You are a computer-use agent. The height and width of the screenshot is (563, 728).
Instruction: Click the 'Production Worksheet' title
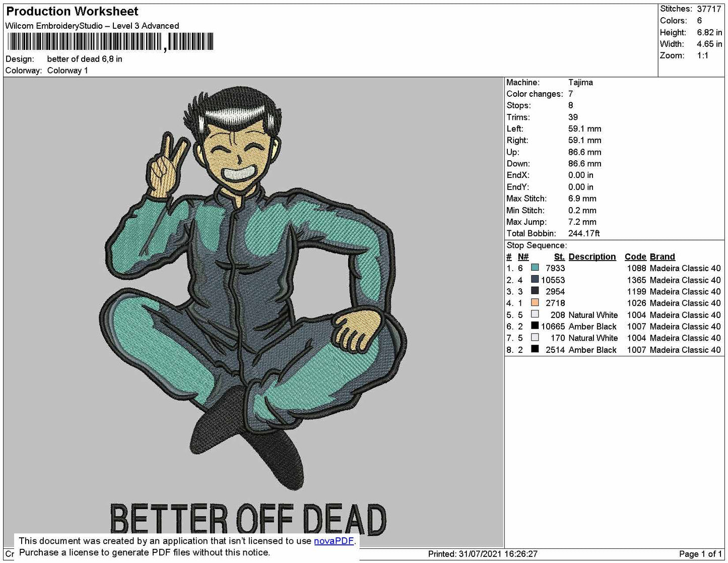click(72, 11)
